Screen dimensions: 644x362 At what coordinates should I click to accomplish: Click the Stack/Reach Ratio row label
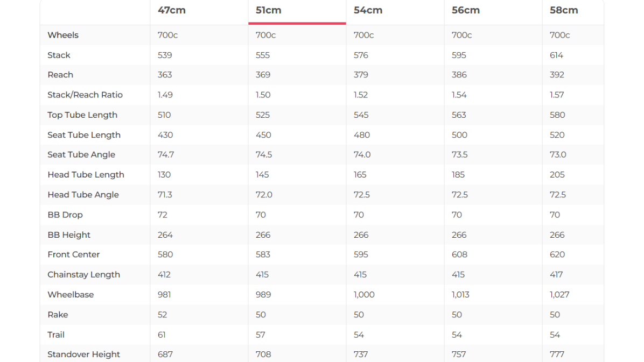pyautogui.click(x=85, y=95)
